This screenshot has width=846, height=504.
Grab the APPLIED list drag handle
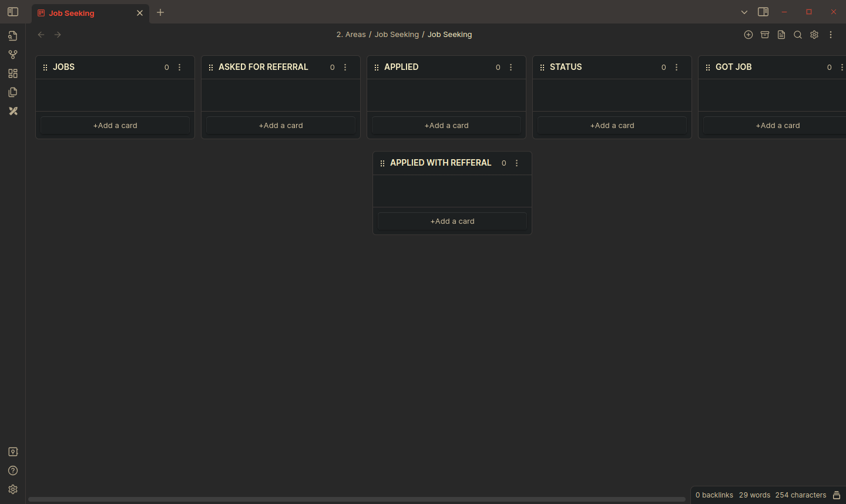(377, 68)
